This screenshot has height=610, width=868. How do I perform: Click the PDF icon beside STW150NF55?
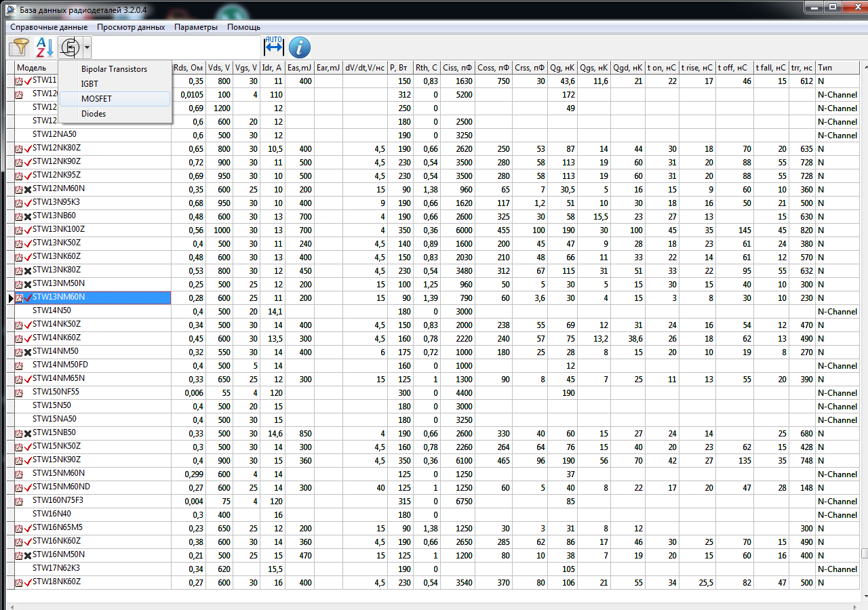coord(19,392)
